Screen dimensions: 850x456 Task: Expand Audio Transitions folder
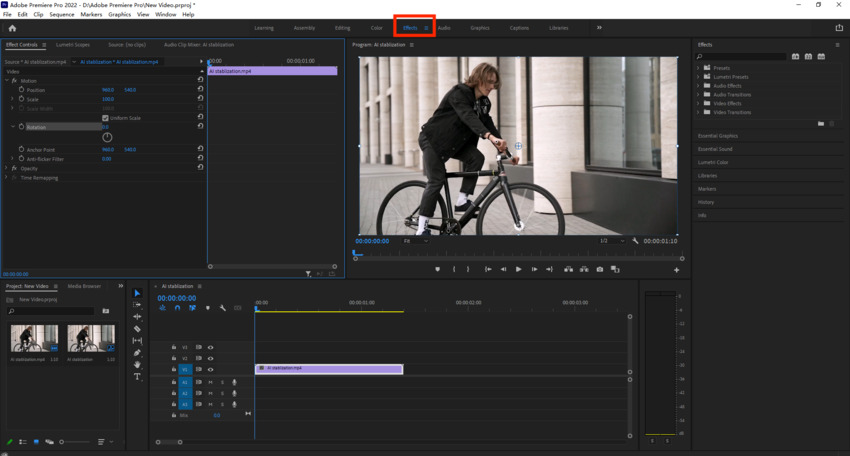click(698, 94)
